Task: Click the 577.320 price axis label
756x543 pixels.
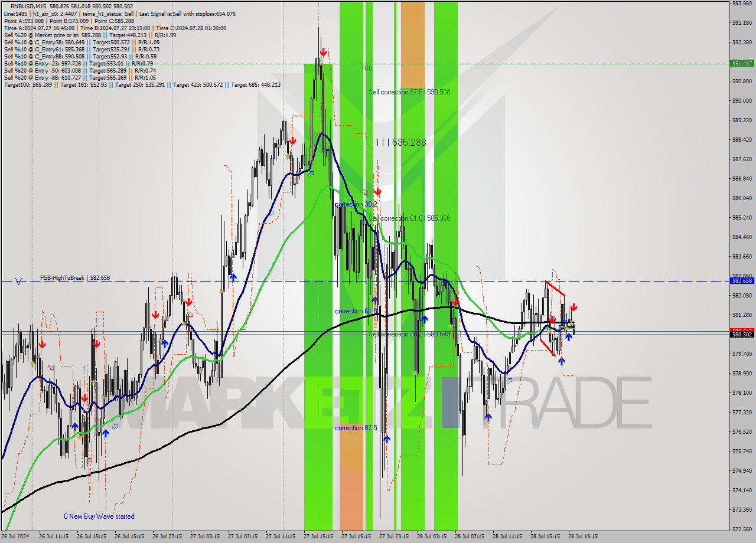Action: pos(741,412)
